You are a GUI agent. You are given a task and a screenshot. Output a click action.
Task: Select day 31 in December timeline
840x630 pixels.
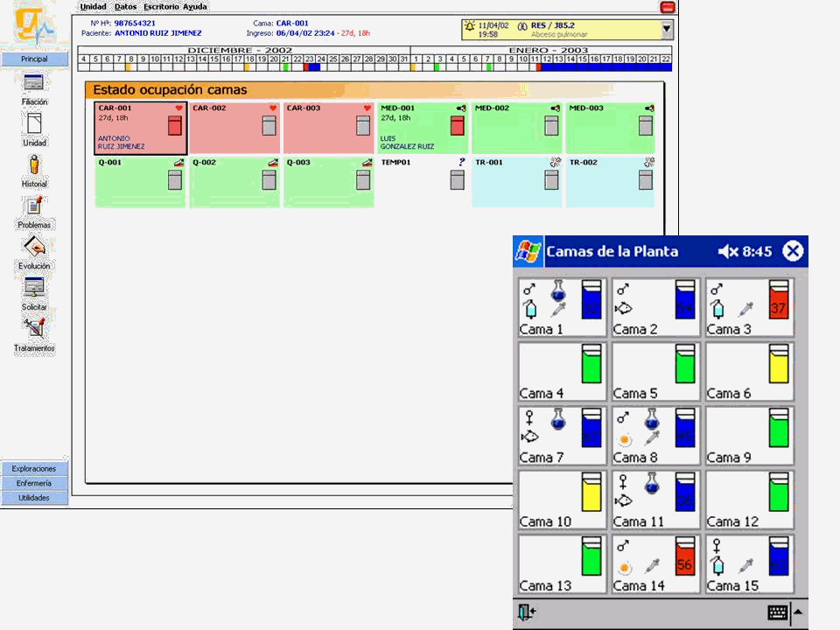[403, 59]
